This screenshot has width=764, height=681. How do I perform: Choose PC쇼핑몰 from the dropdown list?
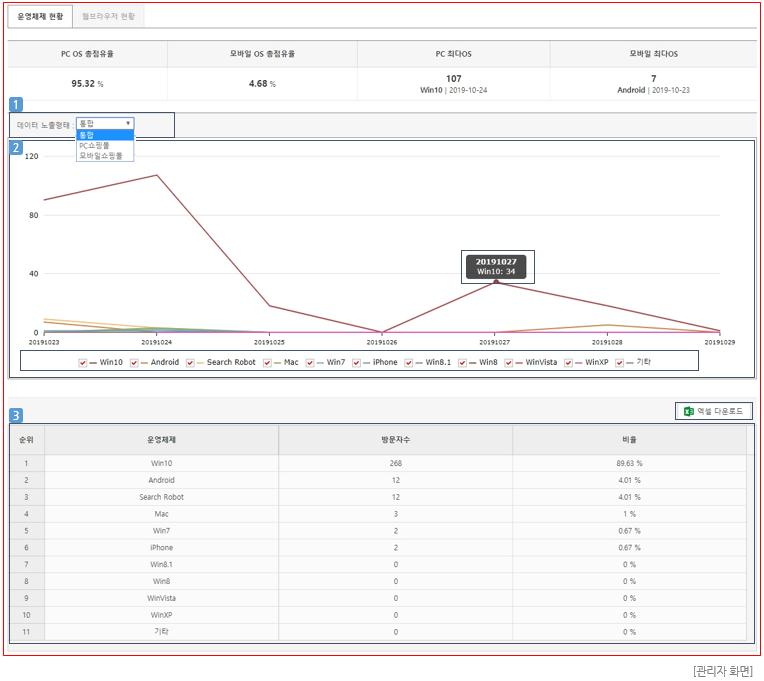click(105, 146)
